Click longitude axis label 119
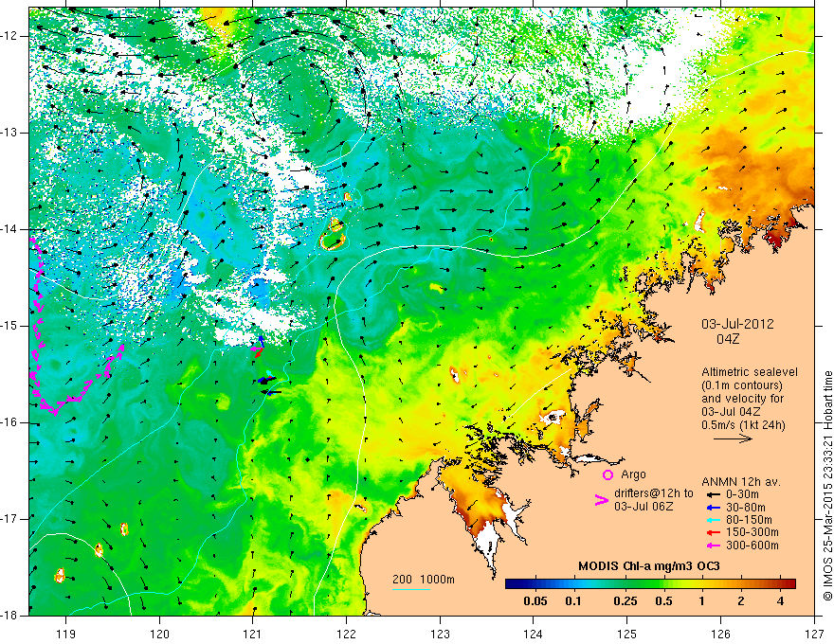The height and width of the screenshot is (644, 834). (x=65, y=634)
